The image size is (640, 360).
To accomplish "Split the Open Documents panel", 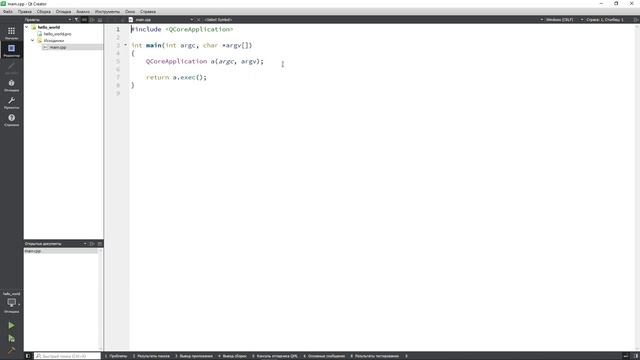I will 92,244.
